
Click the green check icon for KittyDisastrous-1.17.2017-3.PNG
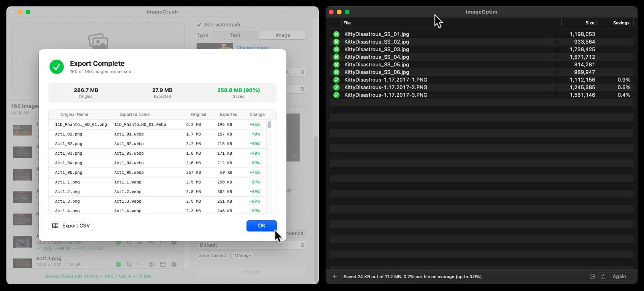coord(336,95)
